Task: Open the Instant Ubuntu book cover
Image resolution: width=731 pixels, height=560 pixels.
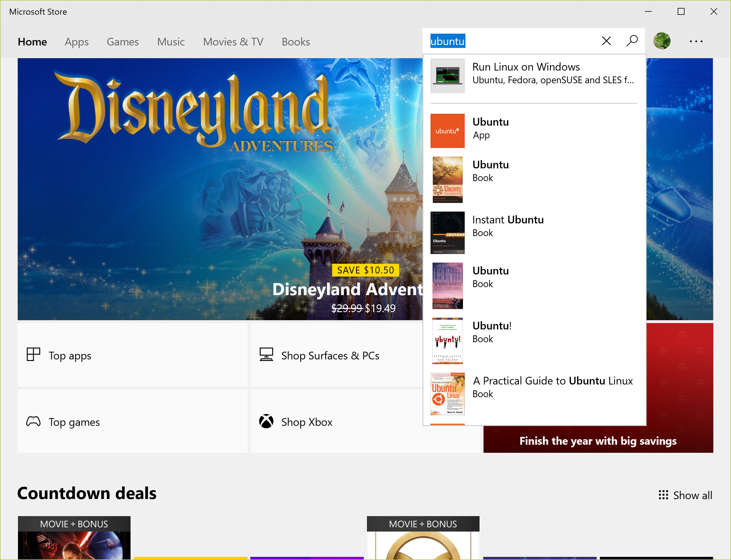Action: point(447,233)
